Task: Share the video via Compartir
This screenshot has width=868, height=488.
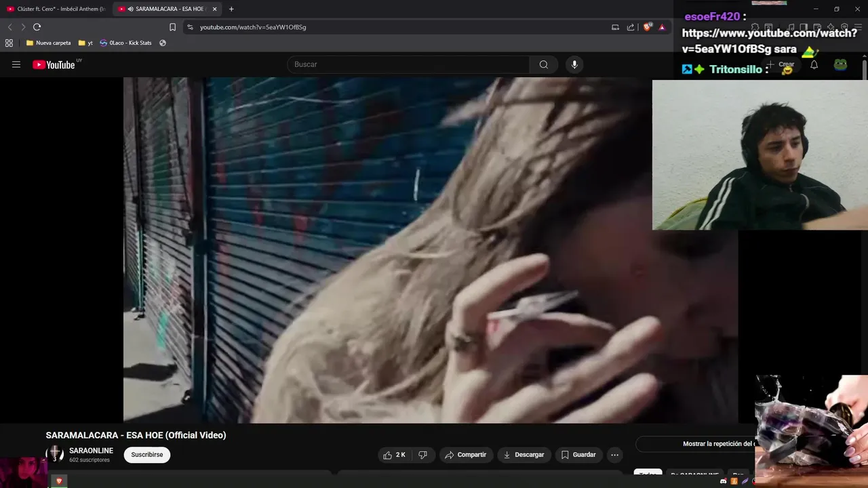Action: (465, 455)
